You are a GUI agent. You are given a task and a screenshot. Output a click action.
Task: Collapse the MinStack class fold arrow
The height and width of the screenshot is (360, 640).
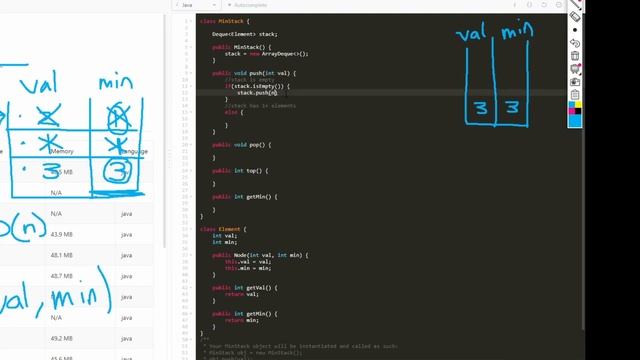[191, 21]
